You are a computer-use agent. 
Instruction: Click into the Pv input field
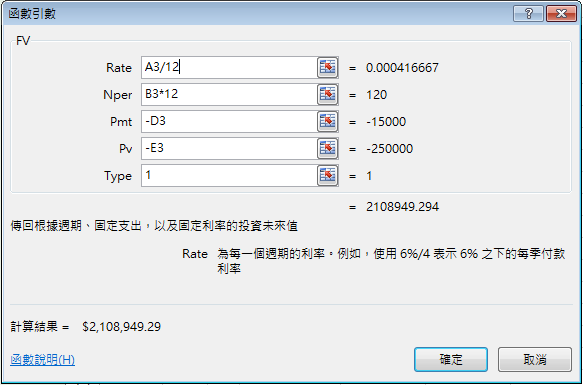229,148
